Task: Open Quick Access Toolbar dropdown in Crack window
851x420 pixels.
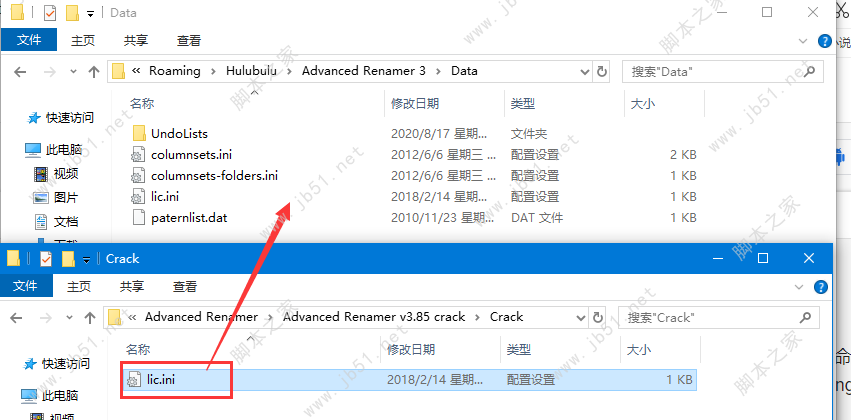Action: [86, 260]
